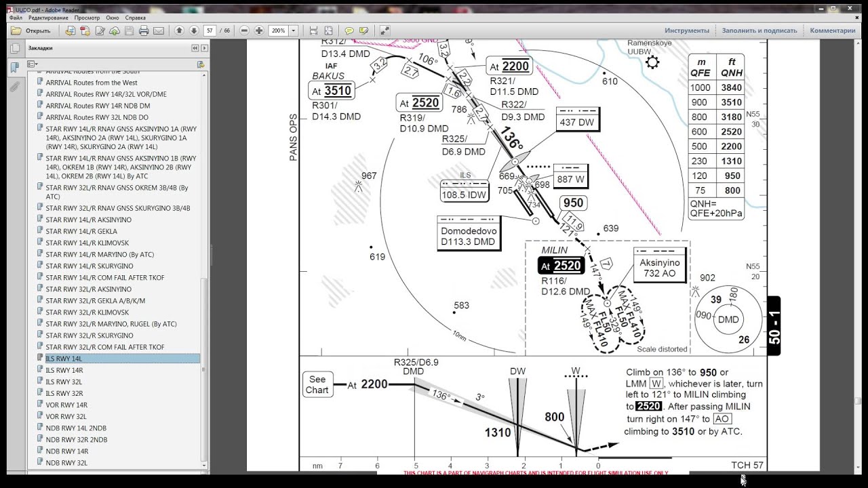Click the save floppy disk icon
Screen dimensions: 868x488
coord(129,30)
